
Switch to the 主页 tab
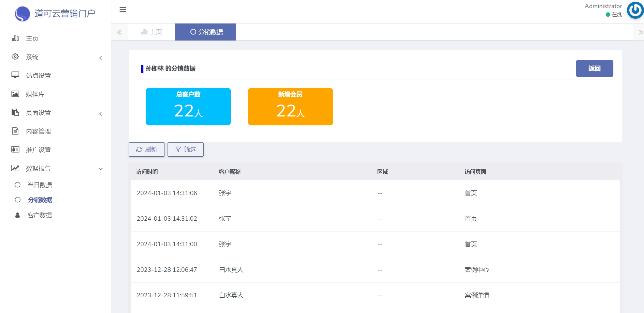point(152,32)
